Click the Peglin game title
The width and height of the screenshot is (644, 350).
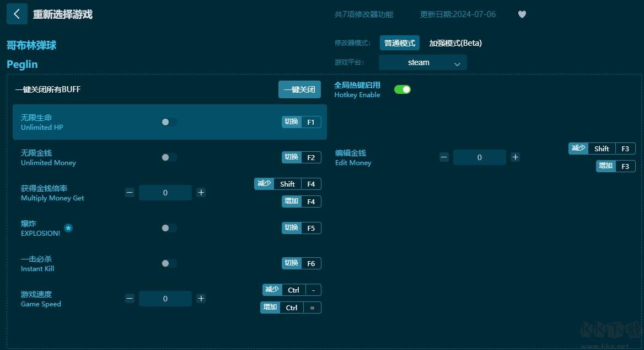(22, 65)
